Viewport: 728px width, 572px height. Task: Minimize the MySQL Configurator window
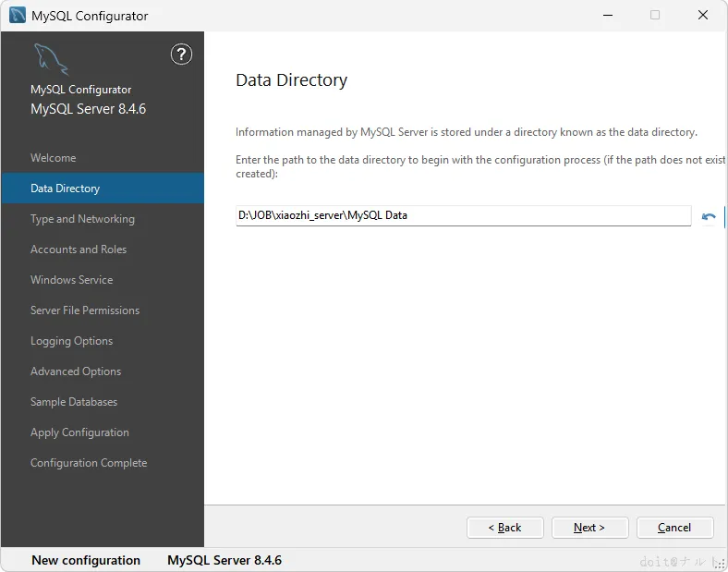pyautogui.click(x=607, y=16)
